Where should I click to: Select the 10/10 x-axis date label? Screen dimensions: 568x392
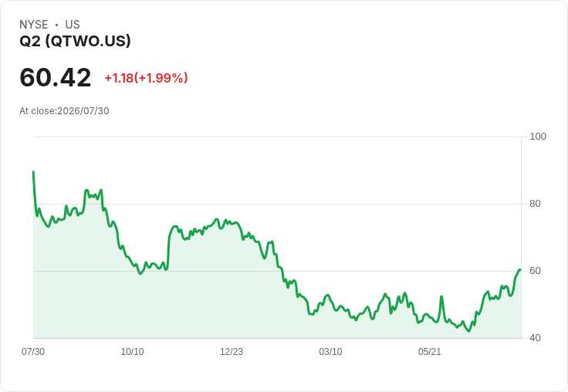132,352
